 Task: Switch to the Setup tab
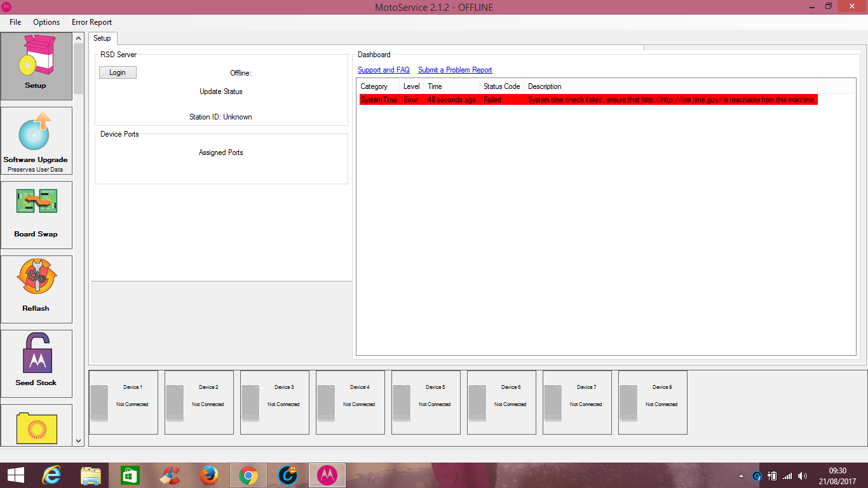[102, 39]
